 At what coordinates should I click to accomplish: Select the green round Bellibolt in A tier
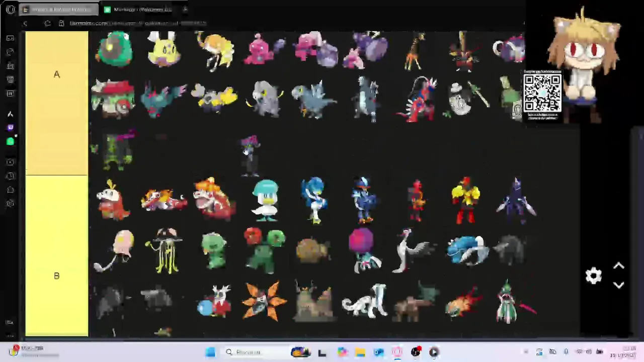tap(115, 49)
